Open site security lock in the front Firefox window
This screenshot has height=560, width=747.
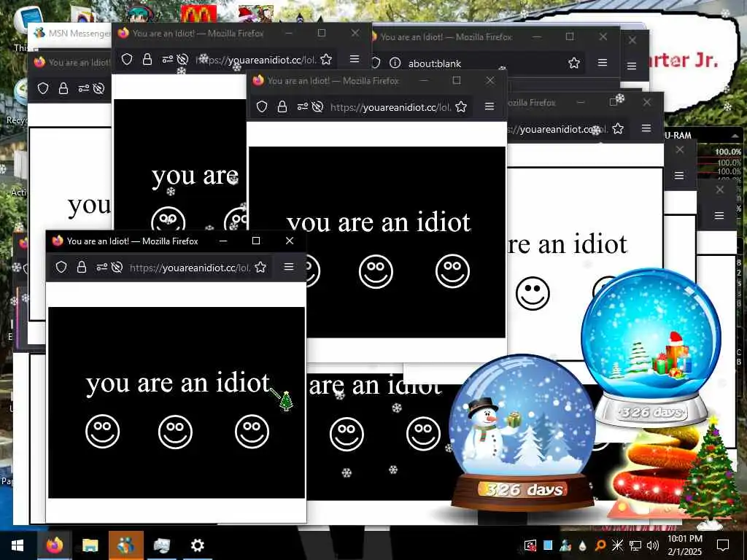(82, 267)
